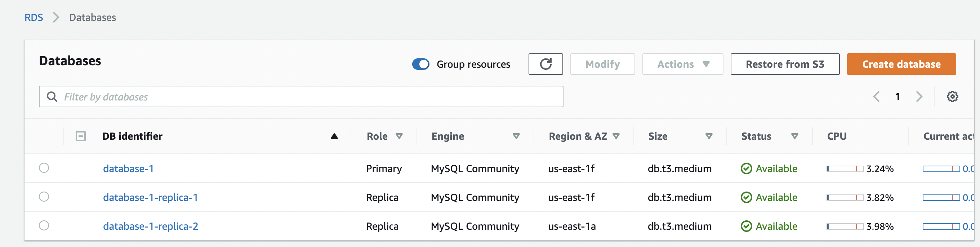Viewport: 980px width, 247px height.
Task: Sort by Role column arrow
Action: (x=399, y=136)
